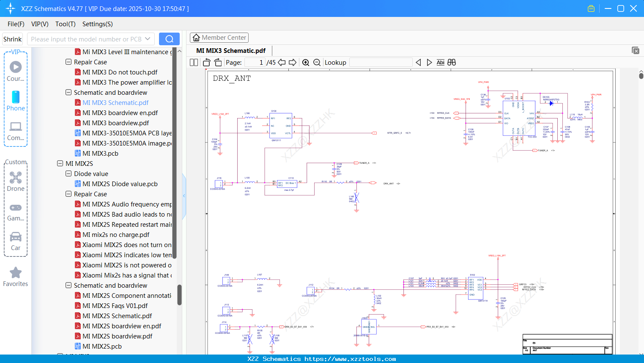Rotate the page counterclockwise
This screenshot has height=363, width=644.
207,63
